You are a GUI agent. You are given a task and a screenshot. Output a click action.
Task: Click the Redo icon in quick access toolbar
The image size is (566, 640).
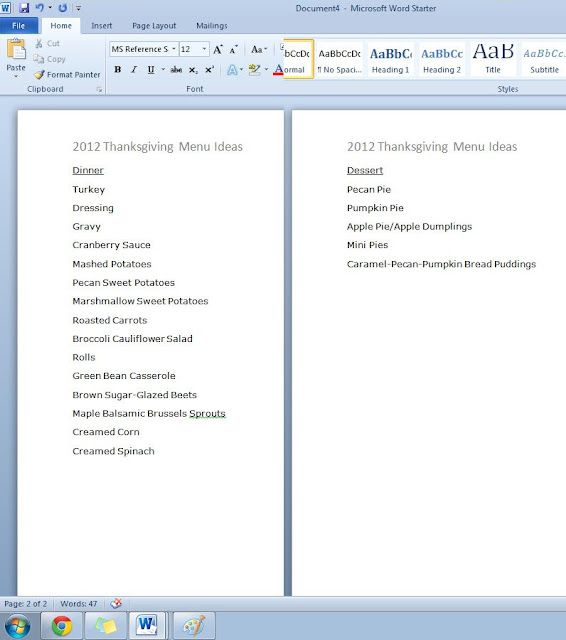(62, 8)
